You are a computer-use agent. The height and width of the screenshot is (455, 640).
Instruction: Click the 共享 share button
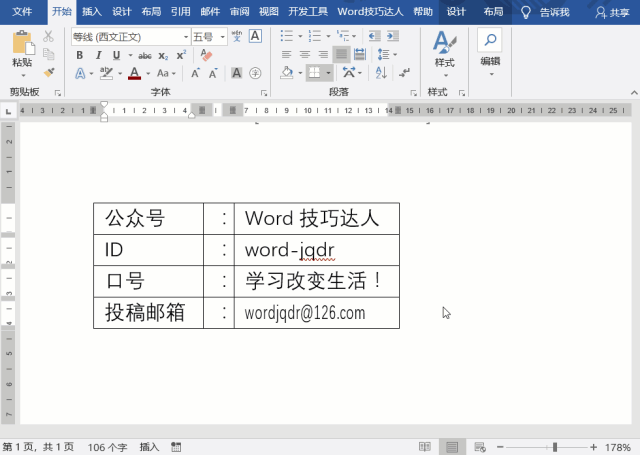(x=612, y=12)
